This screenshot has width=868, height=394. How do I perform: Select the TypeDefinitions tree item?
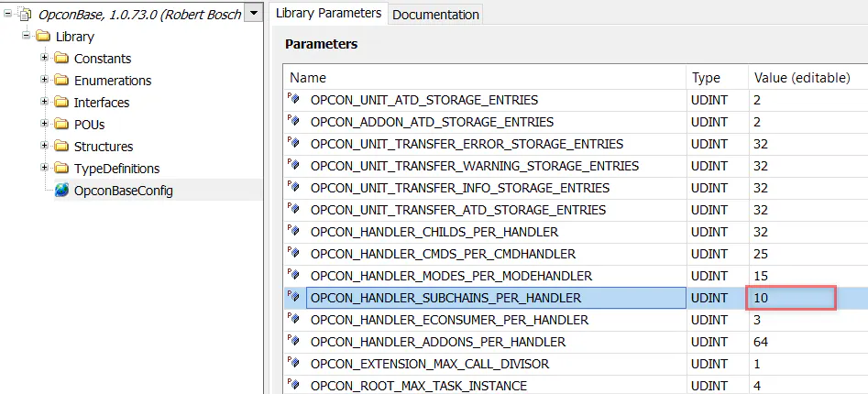click(116, 169)
